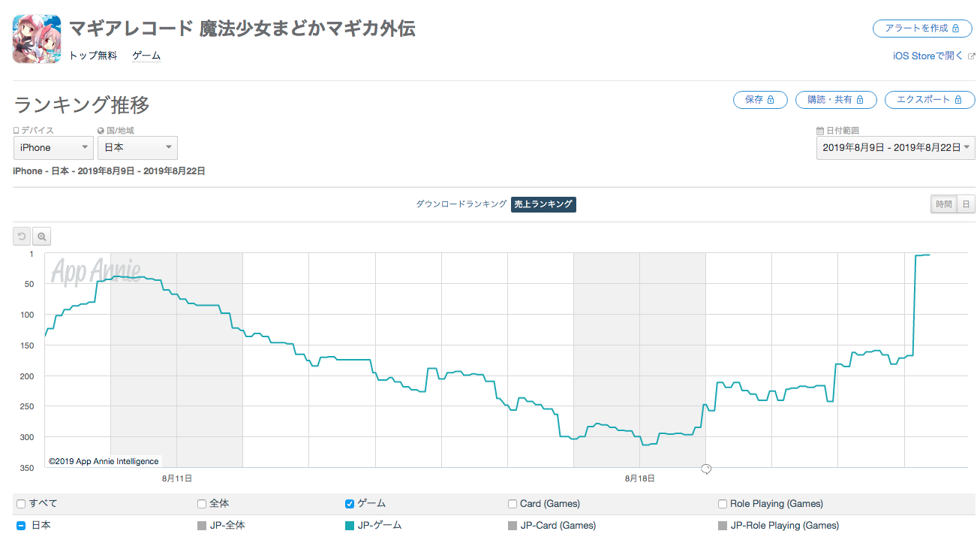This screenshot has width=980, height=546.
Task: Click the JP-ゲーム teal color swatch
Action: (350, 526)
